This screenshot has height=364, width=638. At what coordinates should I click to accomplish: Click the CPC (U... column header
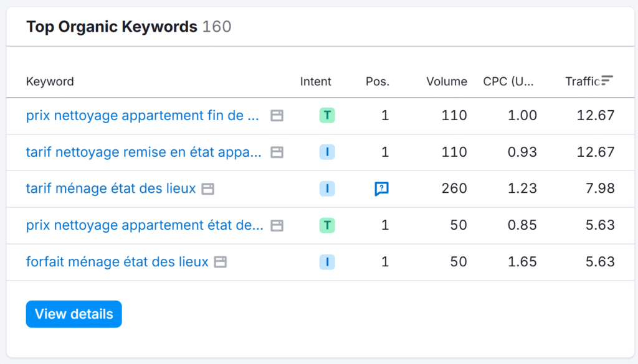pyautogui.click(x=508, y=82)
